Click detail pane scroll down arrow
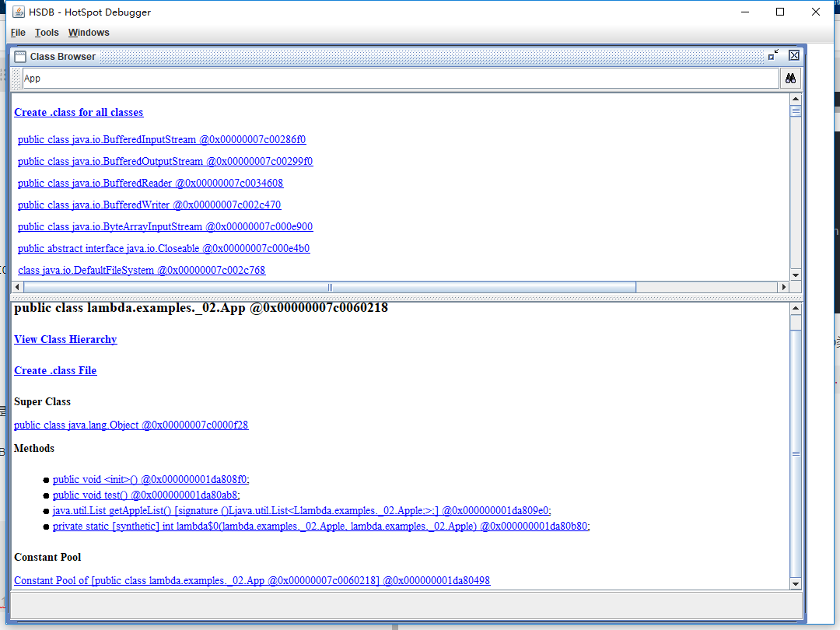 click(796, 584)
